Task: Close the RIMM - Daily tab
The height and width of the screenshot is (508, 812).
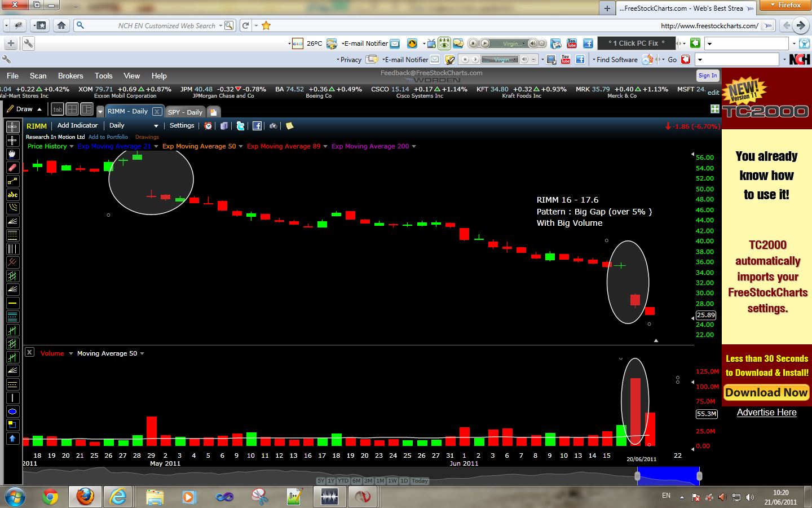Action: (x=157, y=112)
